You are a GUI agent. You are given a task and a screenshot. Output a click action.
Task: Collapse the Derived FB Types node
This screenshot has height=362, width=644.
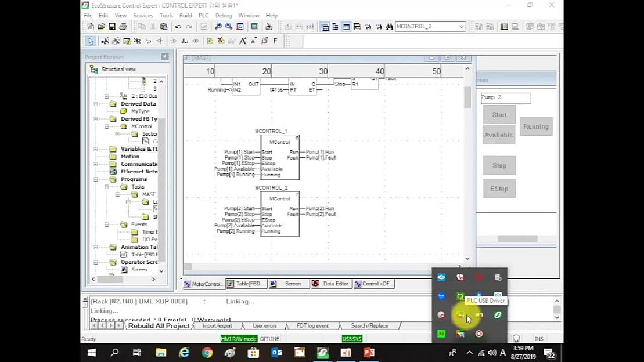[96, 119]
